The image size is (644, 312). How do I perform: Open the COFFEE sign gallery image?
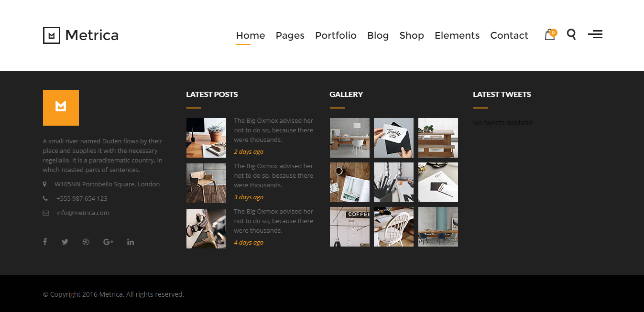point(349,226)
